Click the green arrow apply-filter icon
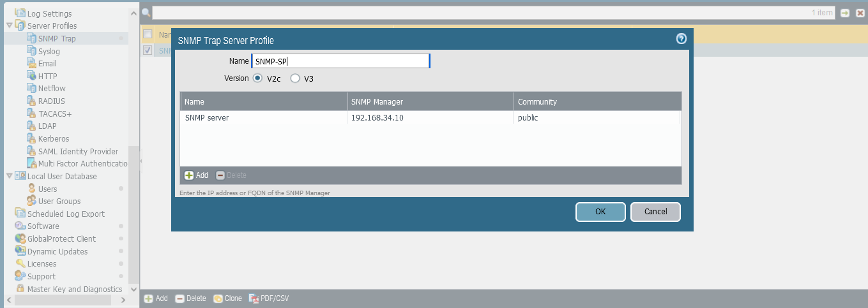Image resolution: width=868 pixels, height=308 pixels. point(844,13)
